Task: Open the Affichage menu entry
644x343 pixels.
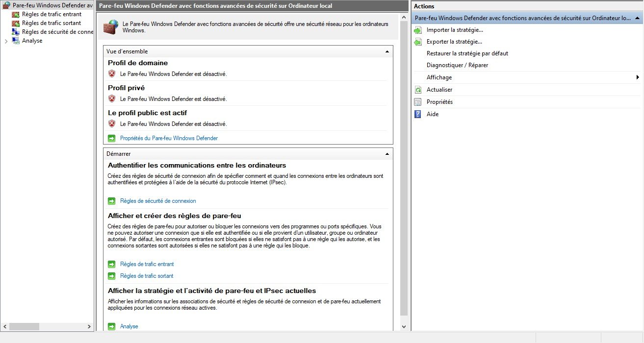Action: 439,77
